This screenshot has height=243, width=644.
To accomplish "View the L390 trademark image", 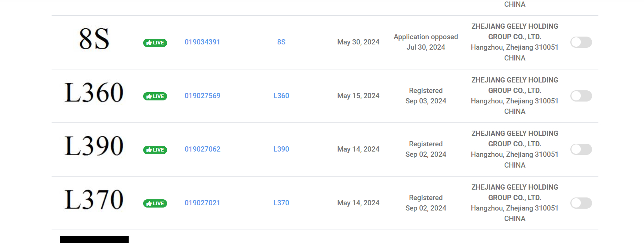I will (94, 146).
